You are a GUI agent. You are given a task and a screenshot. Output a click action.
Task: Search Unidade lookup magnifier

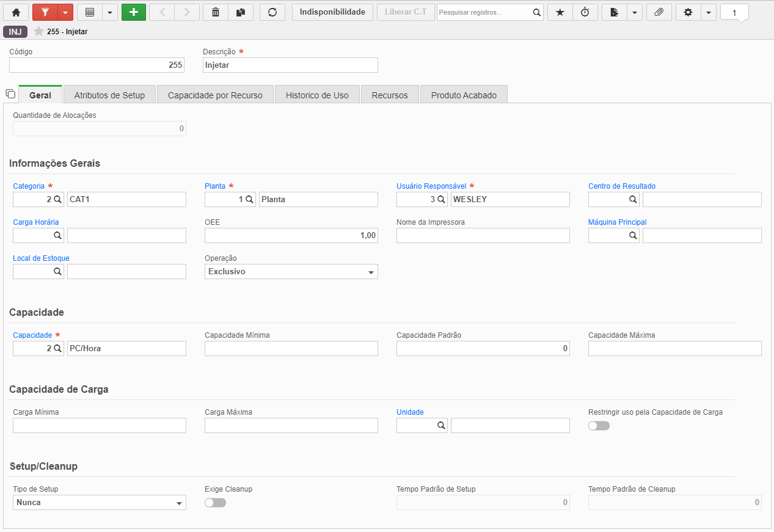point(441,425)
